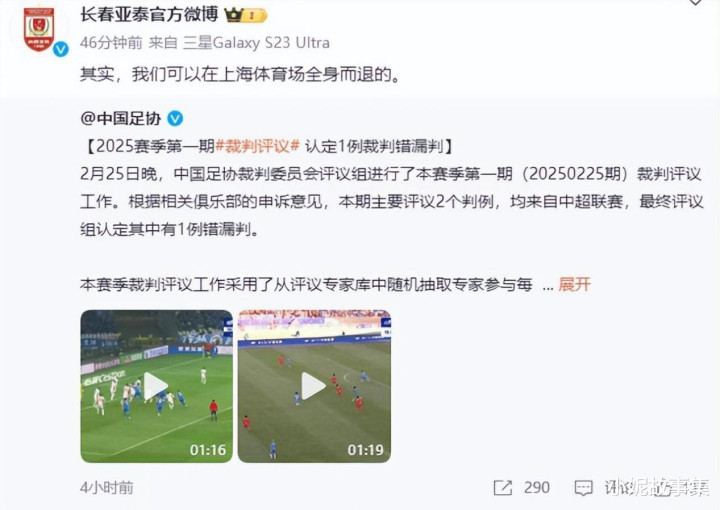Image resolution: width=720 pixels, height=510 pixels.
Task: Click the gold crown membership badge
Action: pyautogui.click(x=246, y=16)
